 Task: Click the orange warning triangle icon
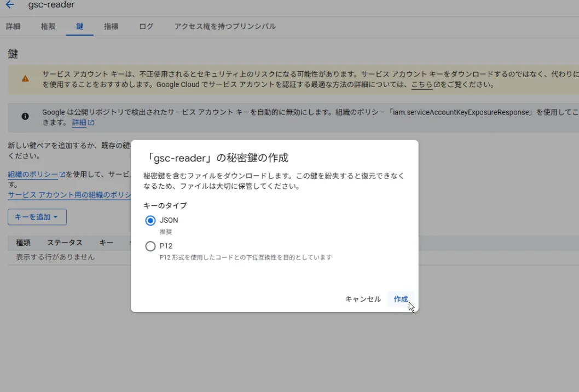tap(25, 79)
